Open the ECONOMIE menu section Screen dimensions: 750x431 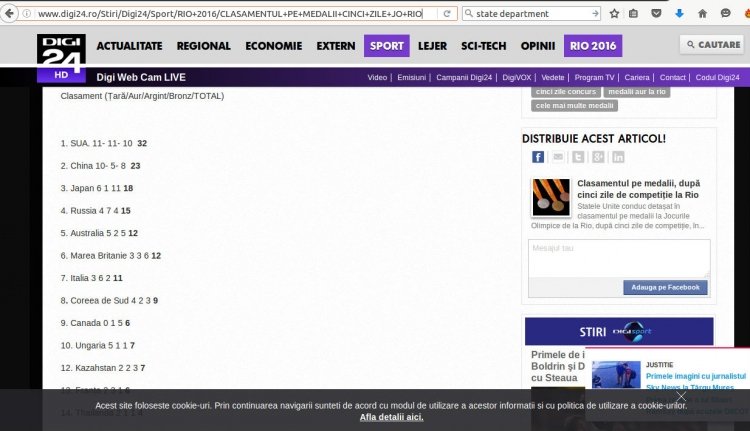point(274,46)
